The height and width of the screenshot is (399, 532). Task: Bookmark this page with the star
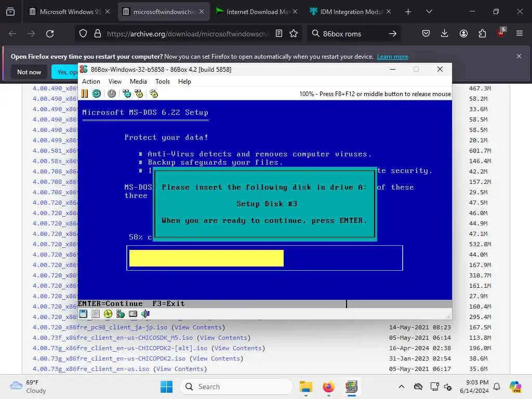[294, 34]
